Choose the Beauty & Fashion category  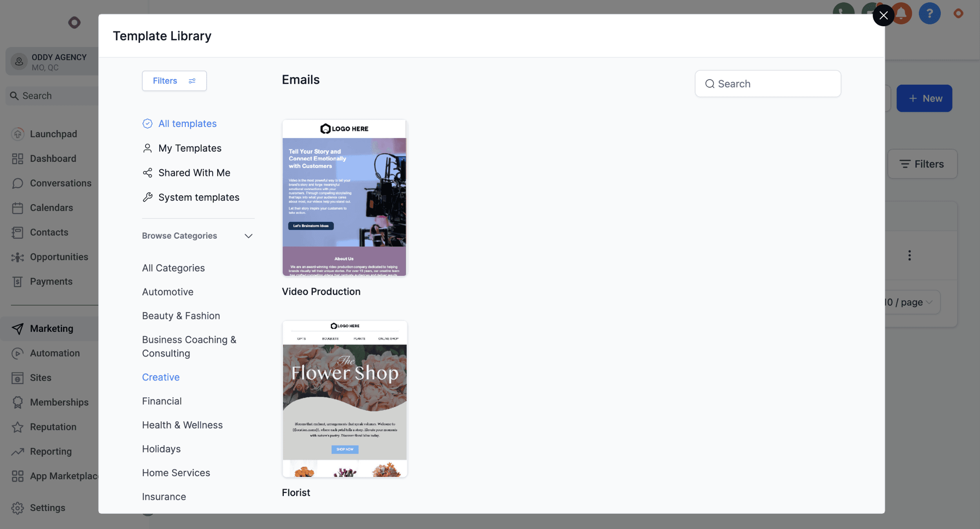181,316
